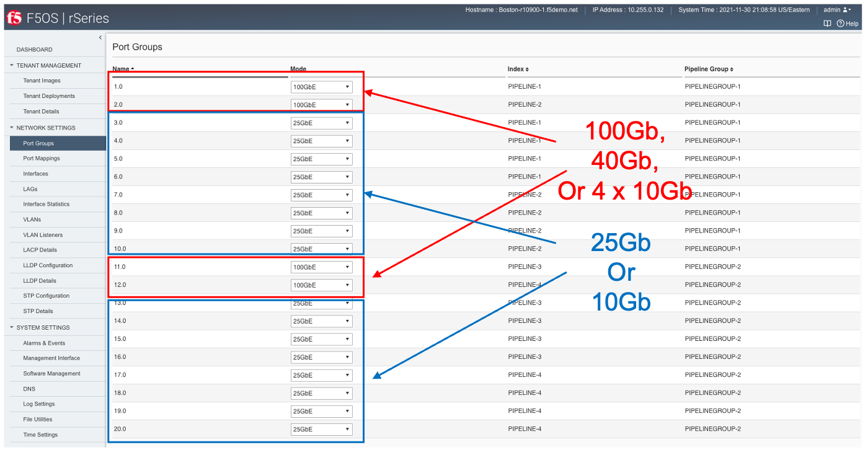Click the System Time display in the header

[x=744, y=10]
